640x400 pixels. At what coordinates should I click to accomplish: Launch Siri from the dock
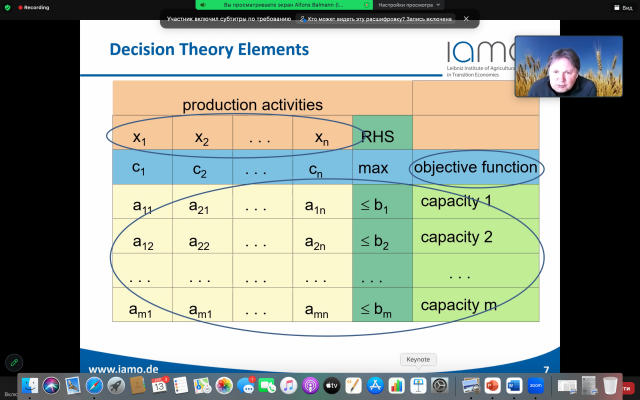tap(51, 386)
